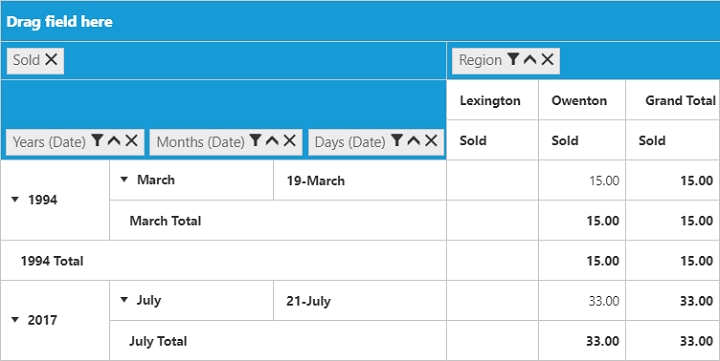Remove Years (Date) from rows
Screen dimensions: 720x361
131,141
